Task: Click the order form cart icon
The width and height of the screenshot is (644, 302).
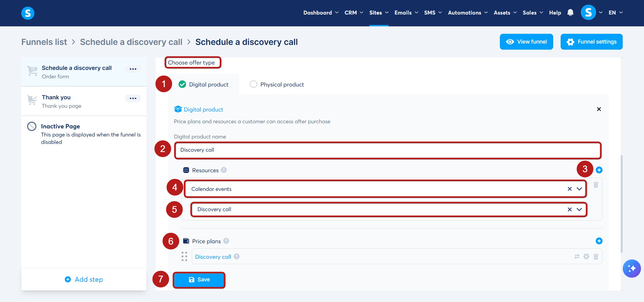Action: click(x=32, y=71)
